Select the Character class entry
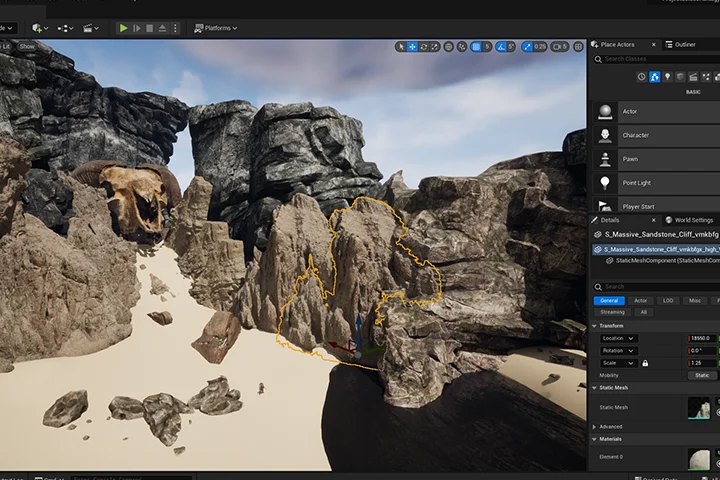This screenshot has width=720, height=480. [656, 136]
